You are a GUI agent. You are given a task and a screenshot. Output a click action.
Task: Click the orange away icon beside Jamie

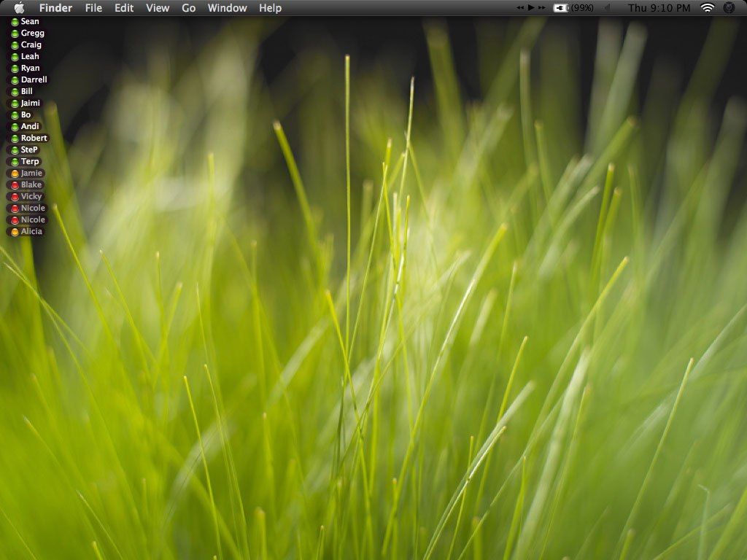(15, 174)
